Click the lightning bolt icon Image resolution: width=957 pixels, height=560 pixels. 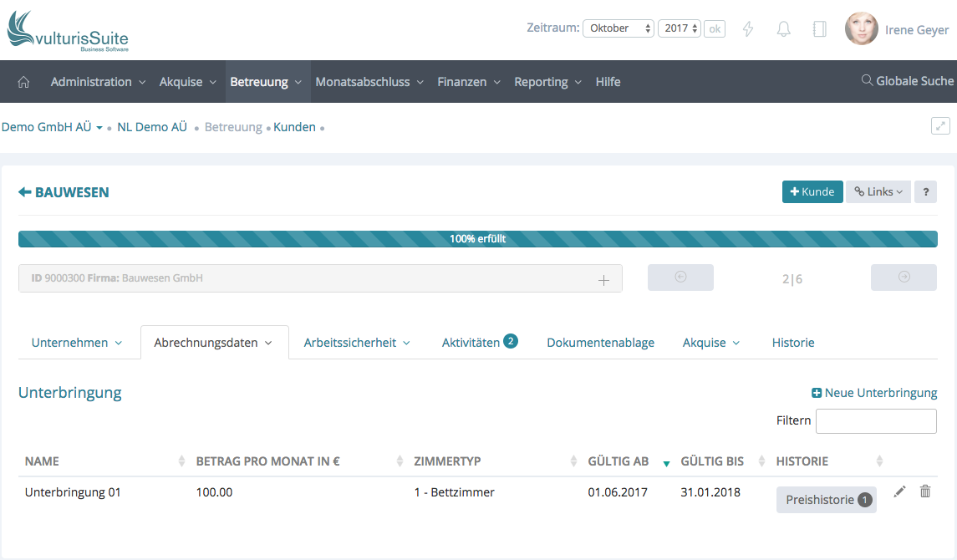click(748, 29)
